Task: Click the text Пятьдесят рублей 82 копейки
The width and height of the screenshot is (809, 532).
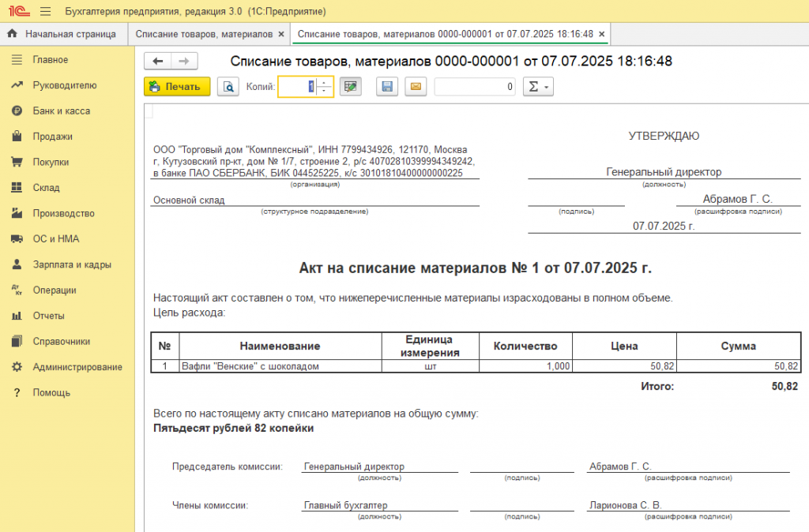Action: point(233,428)
